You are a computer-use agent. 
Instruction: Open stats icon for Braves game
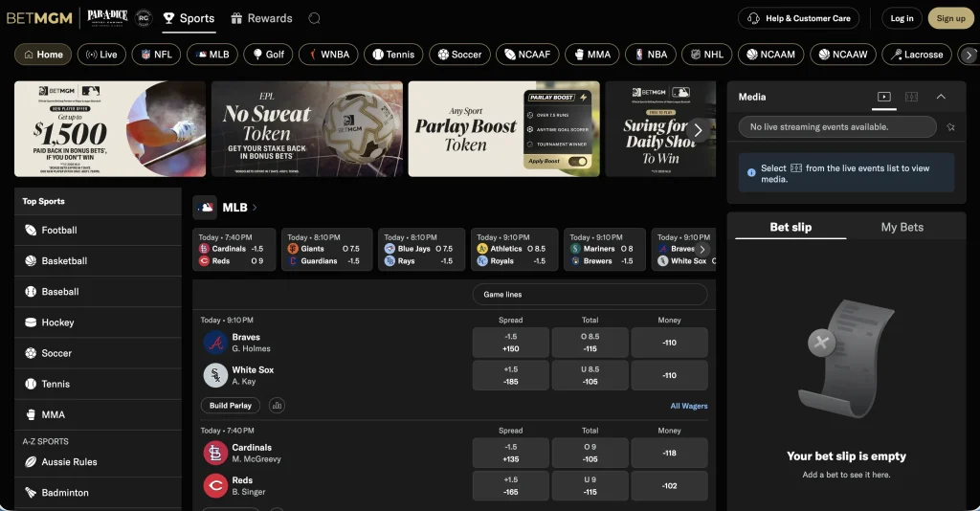tap(277, 406)
